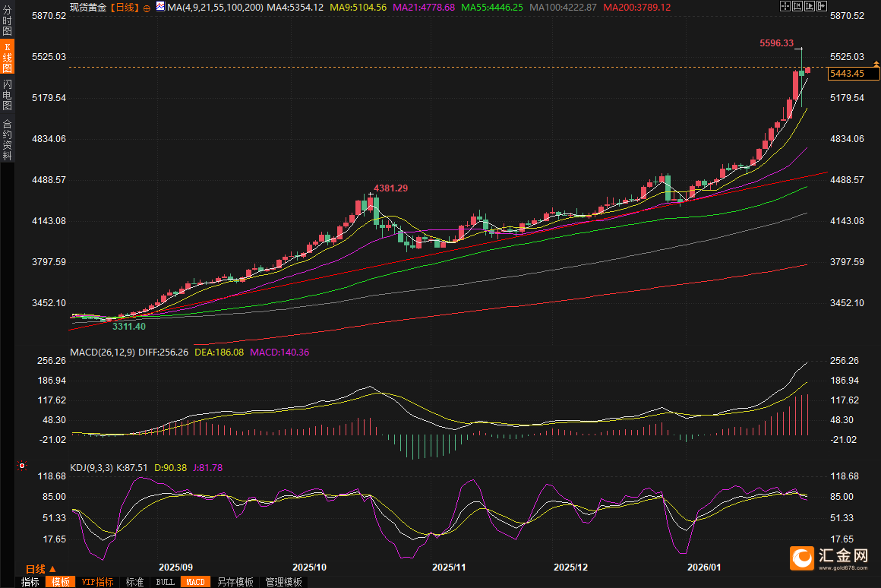Toggle the BULL template button
881x588 pixels.
[165, 582]
